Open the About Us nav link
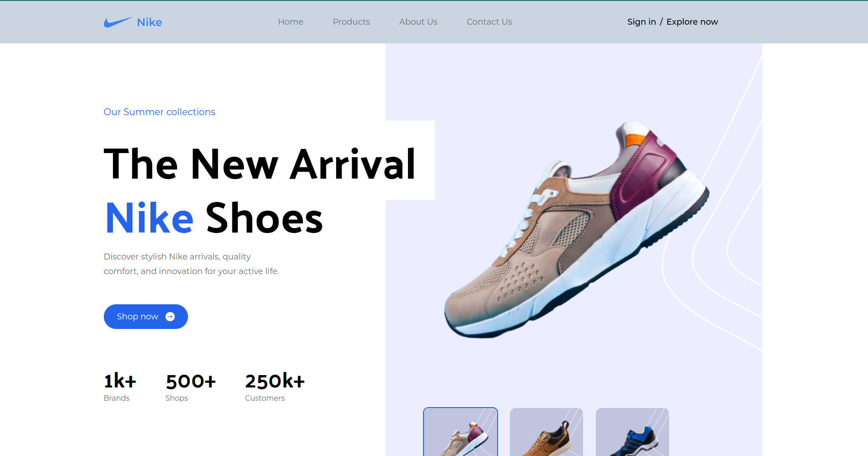Screen dimensions: 868x456 pyautogui.click(x=418, y=22)
